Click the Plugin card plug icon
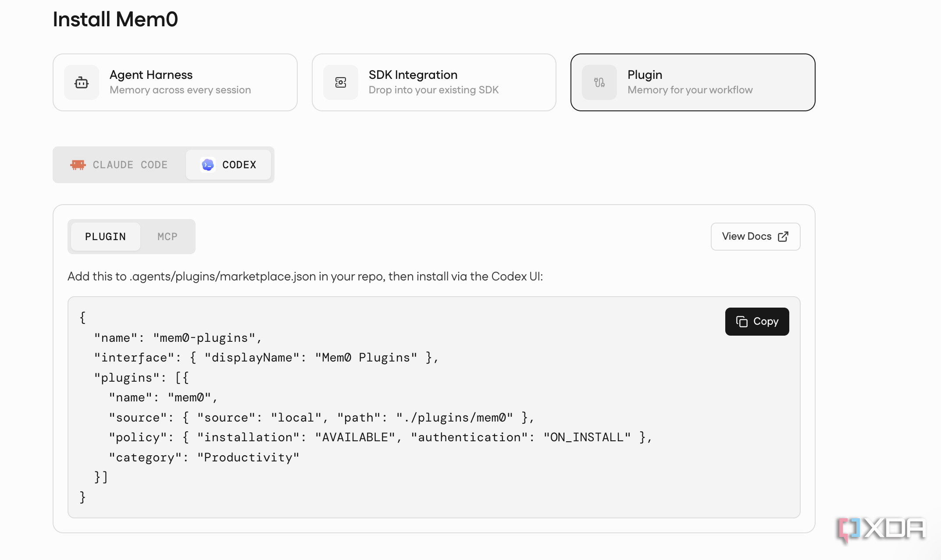 [x=599, y=82]
